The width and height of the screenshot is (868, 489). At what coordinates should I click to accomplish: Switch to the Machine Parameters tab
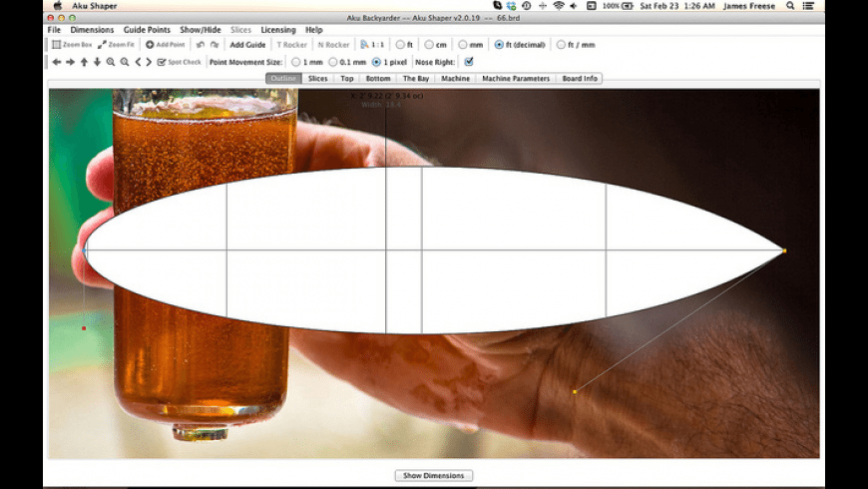point(516,78)
